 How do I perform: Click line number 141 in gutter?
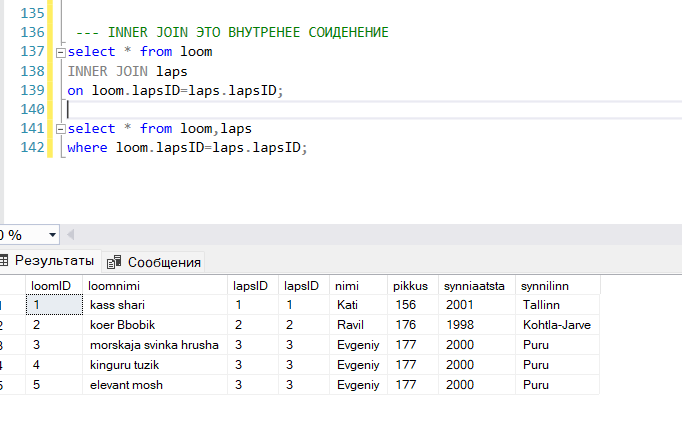pyautogui.click(x=32, y=128)
